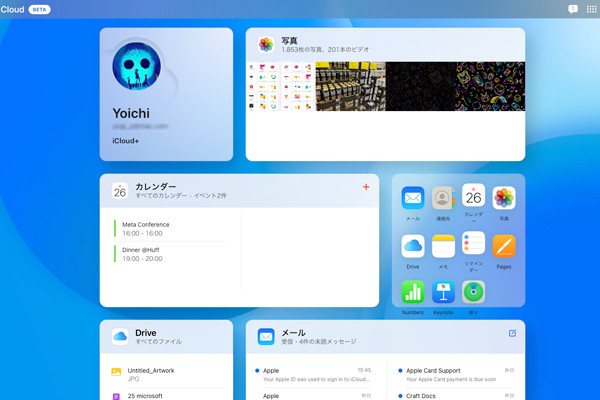Open the app icons screenshot thumbnail
Viewport: 600px width, 400px height.
[280, 87]
